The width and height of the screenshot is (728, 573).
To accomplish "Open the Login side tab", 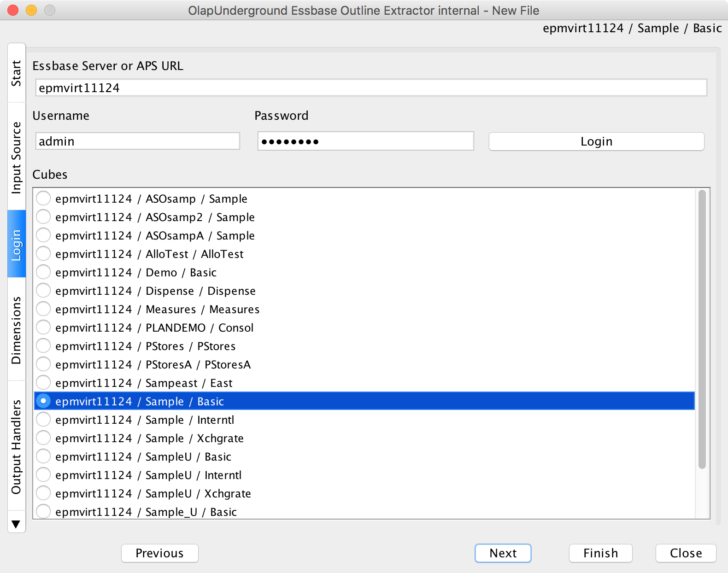I will (x=17, y=244).
